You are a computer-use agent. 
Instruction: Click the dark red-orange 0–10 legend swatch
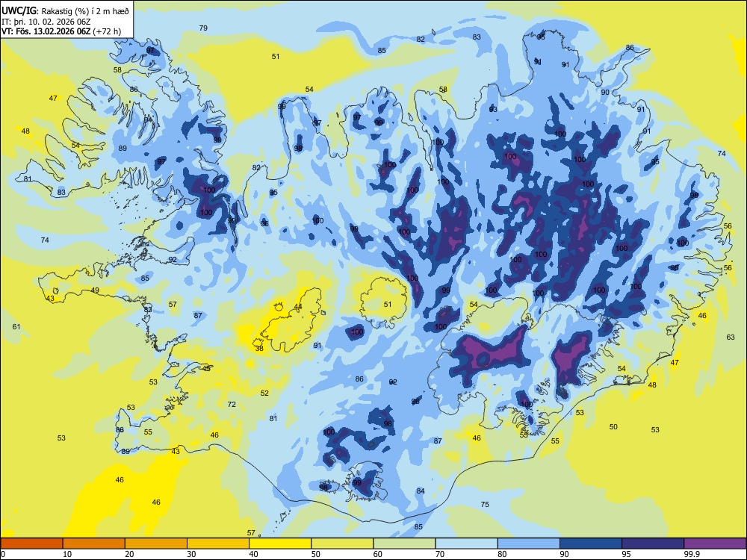point(32,544)
